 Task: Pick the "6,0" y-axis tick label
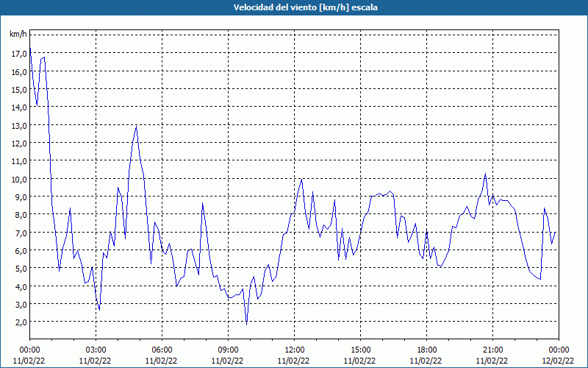click(x=21, y=251)
